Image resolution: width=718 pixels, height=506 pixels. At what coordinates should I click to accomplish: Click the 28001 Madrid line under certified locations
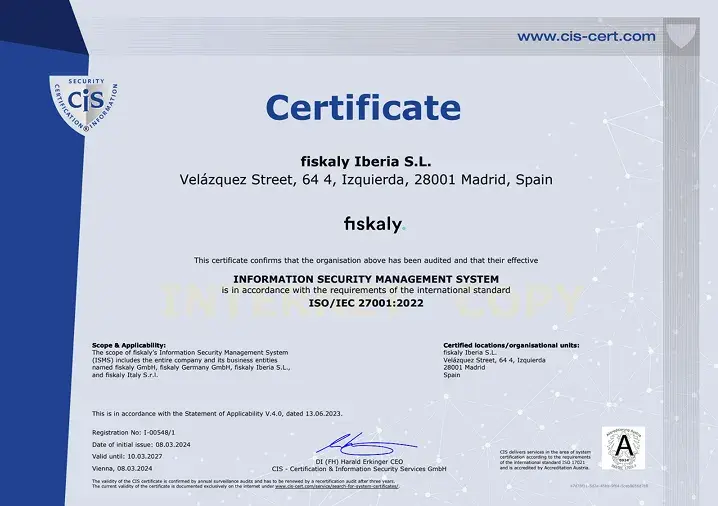tap(464, 367)
